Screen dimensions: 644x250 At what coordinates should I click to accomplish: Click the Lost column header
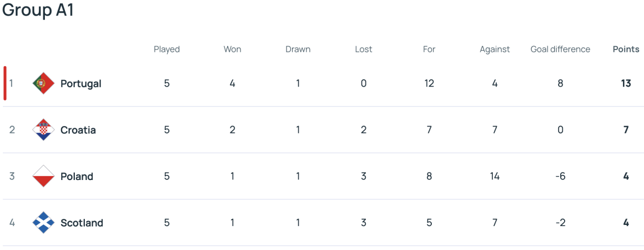click(x=363, y=49)
